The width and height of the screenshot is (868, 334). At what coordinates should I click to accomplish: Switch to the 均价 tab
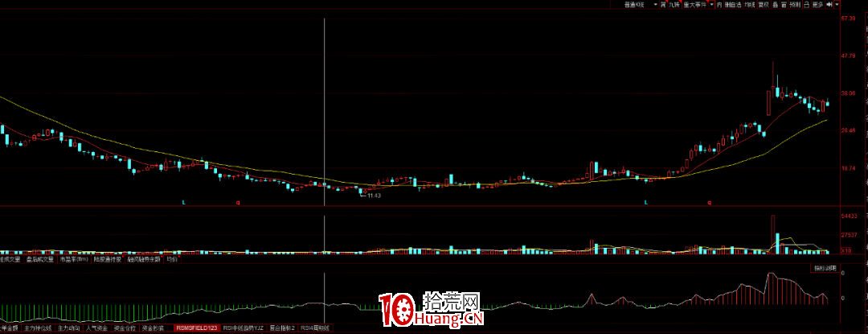click(171, 258)
